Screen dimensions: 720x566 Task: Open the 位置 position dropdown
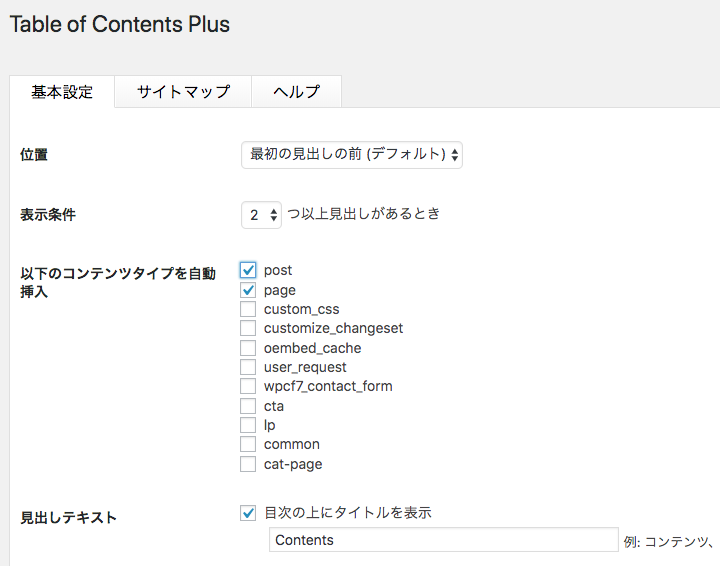coord(351,154)
